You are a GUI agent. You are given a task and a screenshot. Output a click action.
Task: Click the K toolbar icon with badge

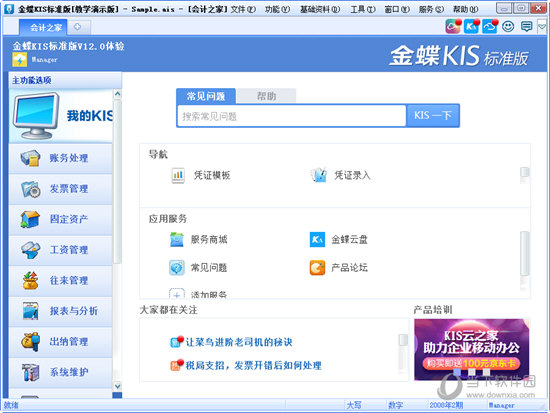pos(471,26)
